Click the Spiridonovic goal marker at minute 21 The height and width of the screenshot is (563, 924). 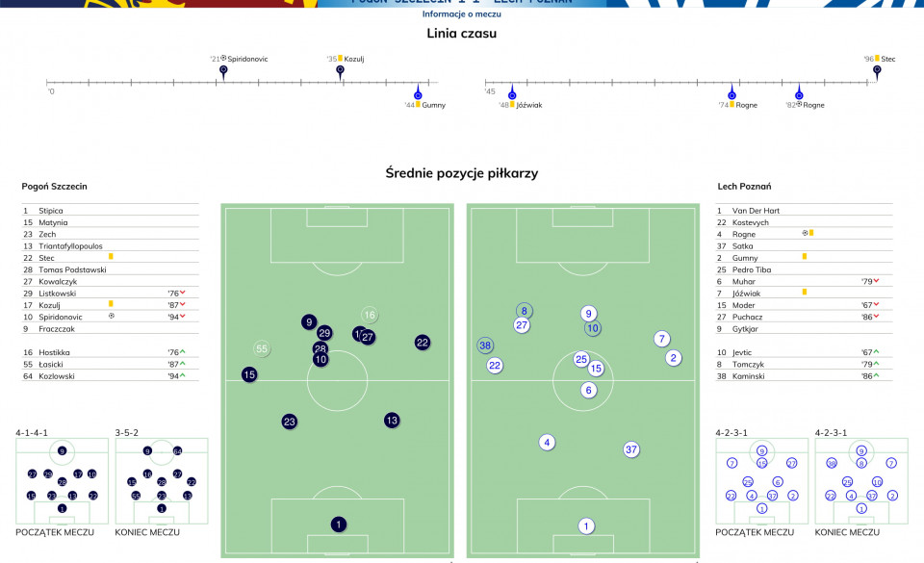coord(223,72)
